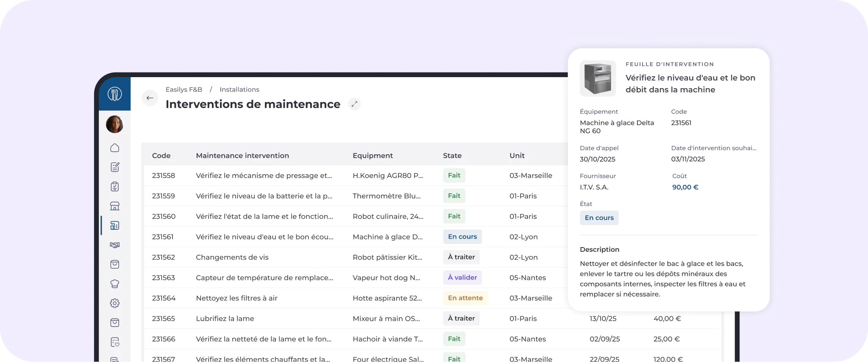This screenshot has width=868, height=362.
Task: Sort by the Code column header
Action: [x=161, y=156]
